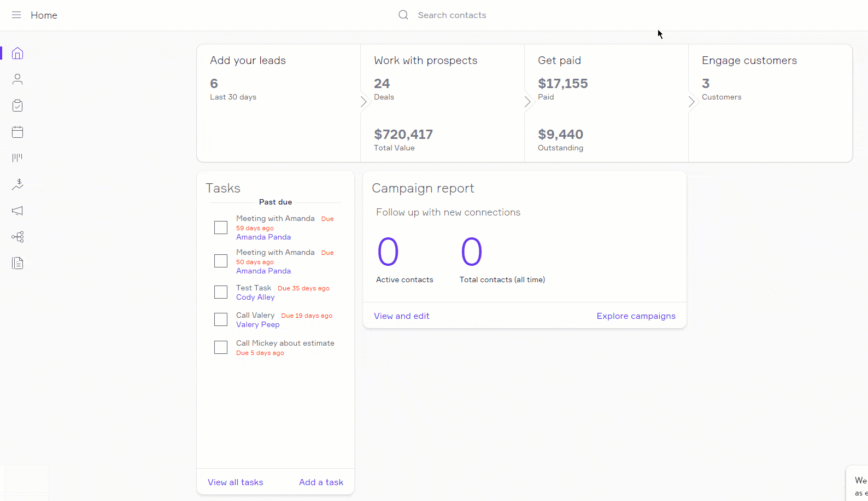Open the megaphone Broadcasts sidebar icon
This screenshot has height=501, width=868.
coord(17,211)
